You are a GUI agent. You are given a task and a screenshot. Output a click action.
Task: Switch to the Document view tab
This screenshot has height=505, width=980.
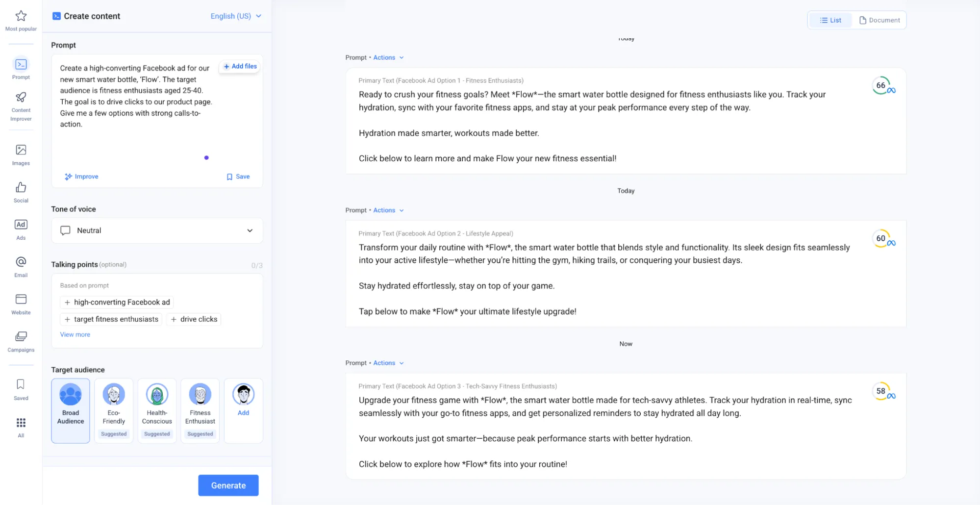pos(879,20)
